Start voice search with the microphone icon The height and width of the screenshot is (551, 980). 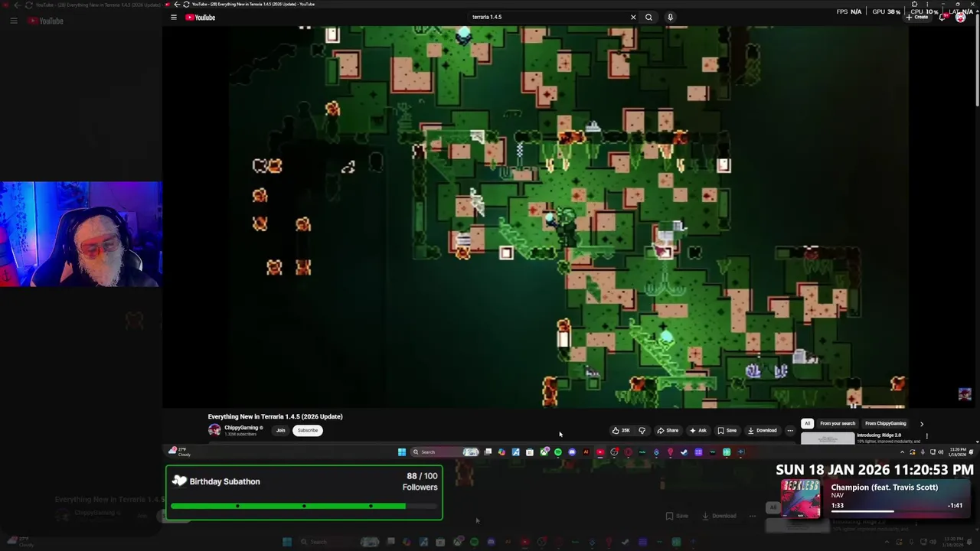pyautogui.click(x=670, y=17)
